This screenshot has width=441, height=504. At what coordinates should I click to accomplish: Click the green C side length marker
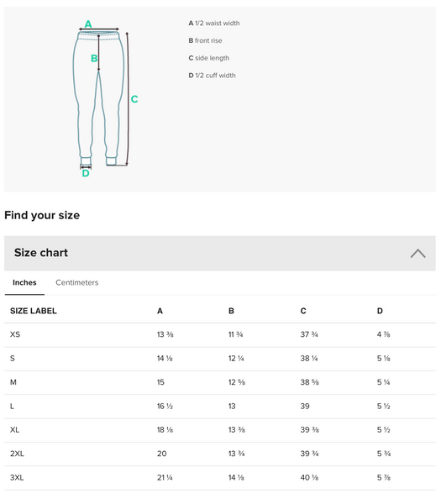tap(134, 99)
